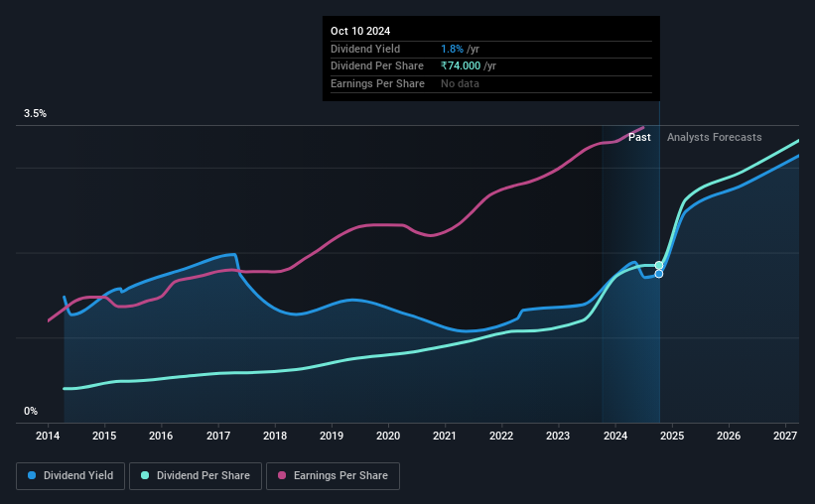
Task: Click the Past label on the chart
Action: click(x=639, y=137)
